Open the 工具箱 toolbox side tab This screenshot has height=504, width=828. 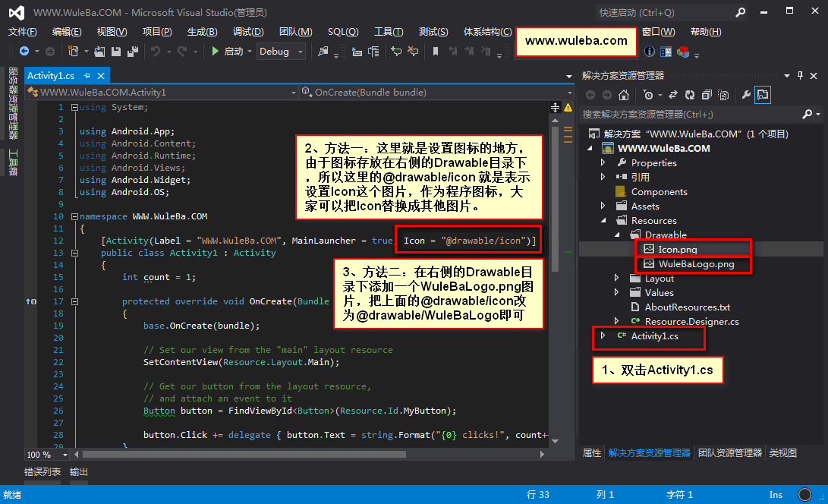(x=13, y=162)
